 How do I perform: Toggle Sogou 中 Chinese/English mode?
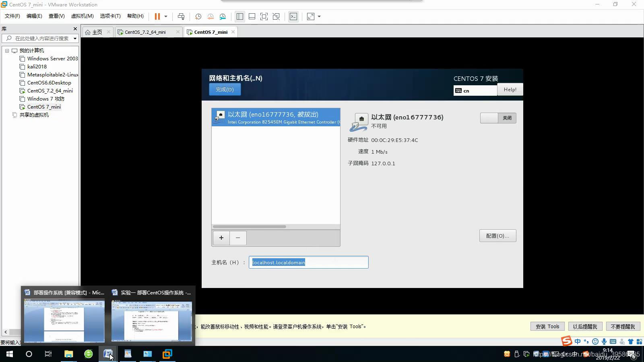pos(578,341)
